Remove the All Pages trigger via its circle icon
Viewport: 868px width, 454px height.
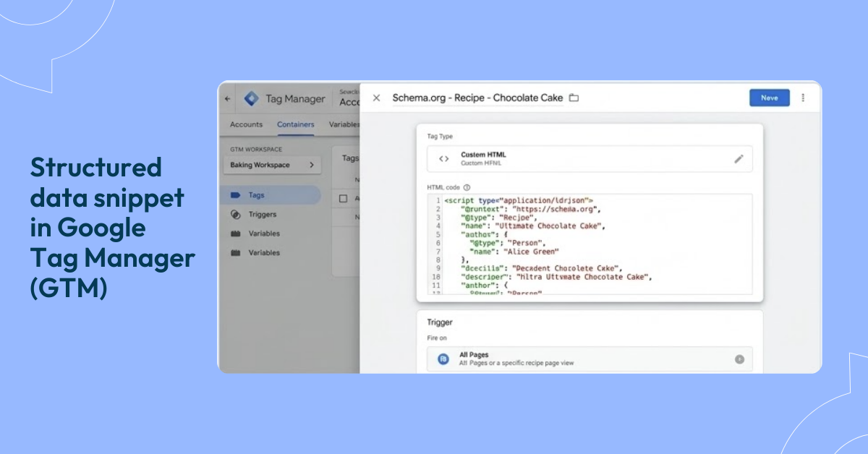(x=739, y=359)
